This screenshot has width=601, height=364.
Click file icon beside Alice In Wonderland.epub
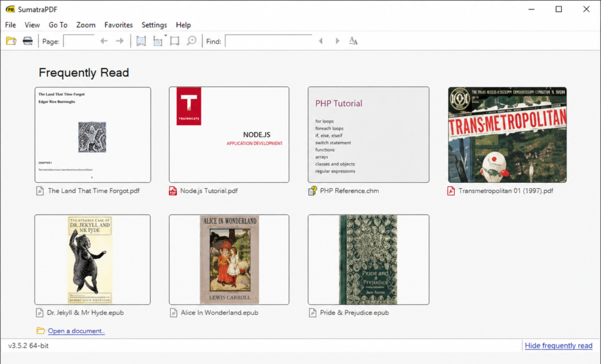[174, 312]
